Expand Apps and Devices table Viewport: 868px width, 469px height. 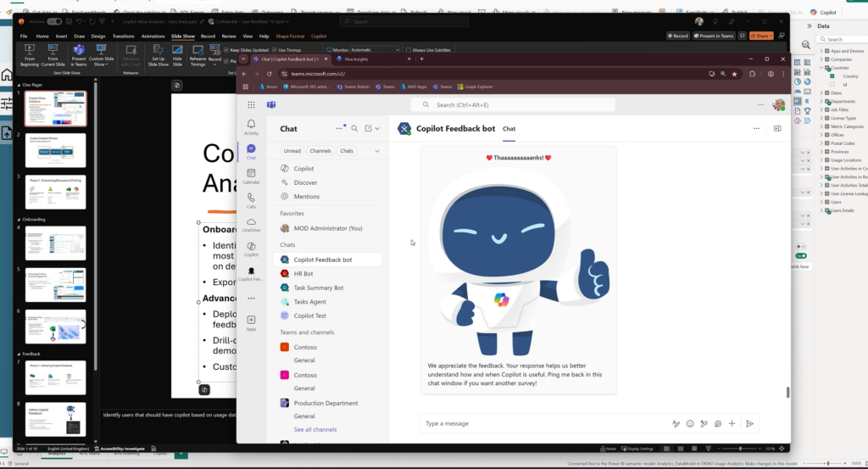[821, 51]
